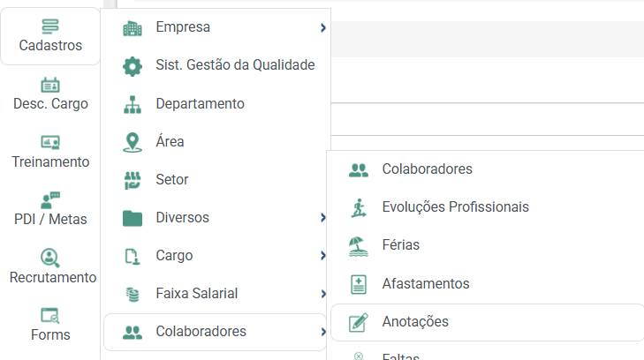Click the Férias beach umbrella icon
The height and width of the screenshot is (360, 644).
358,246
